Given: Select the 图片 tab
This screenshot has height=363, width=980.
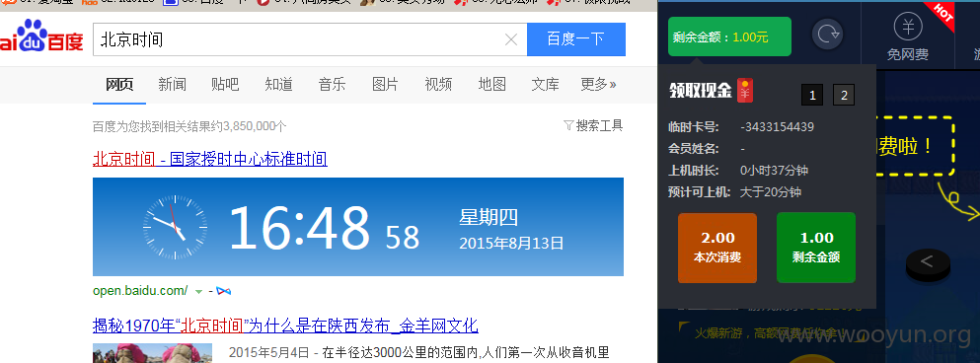Looking at the screenshot, I should click(x=385, y=85).
